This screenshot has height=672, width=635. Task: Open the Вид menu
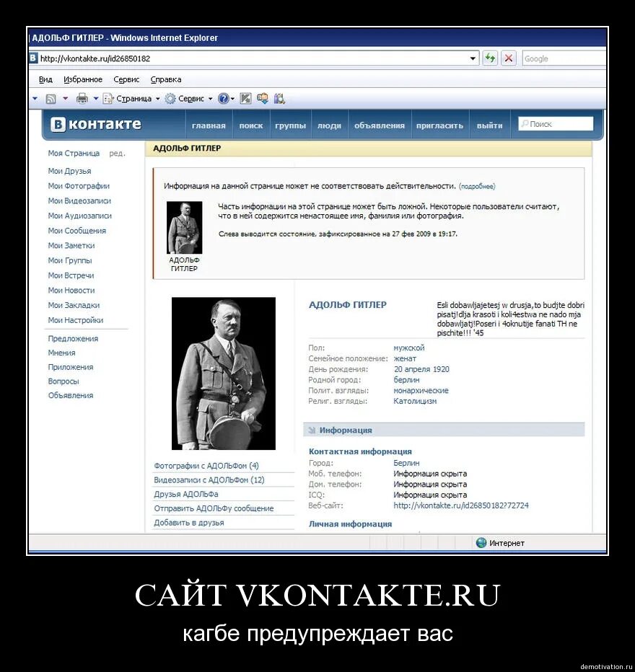click(x=45, y=79)
